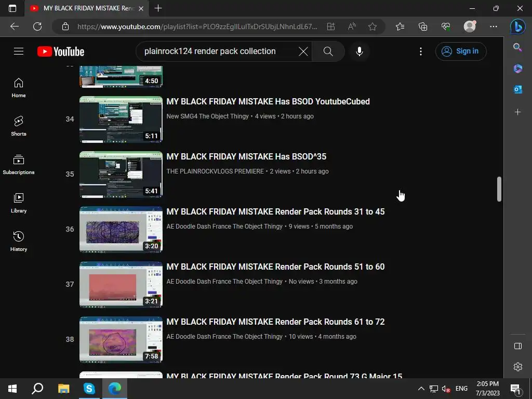Click thumbnail with 4:50 duration

(x=121, y=77)
